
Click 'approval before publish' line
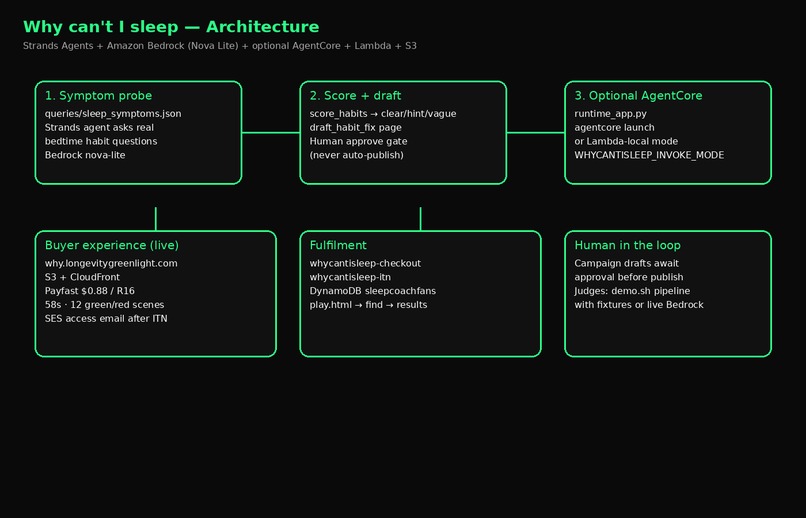click(629, 278)
